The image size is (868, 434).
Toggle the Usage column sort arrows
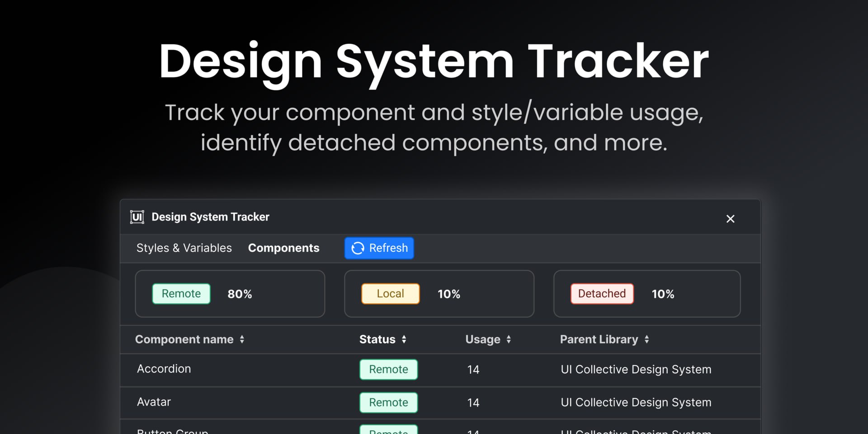click(x=509, y=340)
